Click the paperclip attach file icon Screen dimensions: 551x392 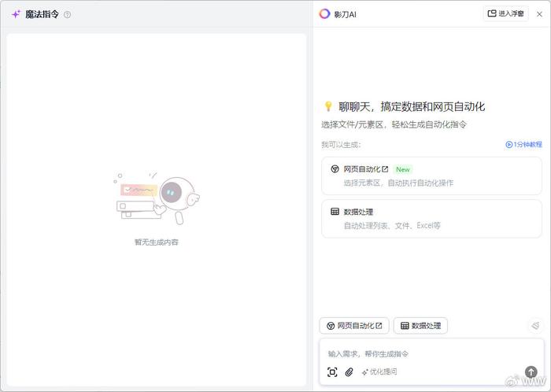(x=349, y=372)
